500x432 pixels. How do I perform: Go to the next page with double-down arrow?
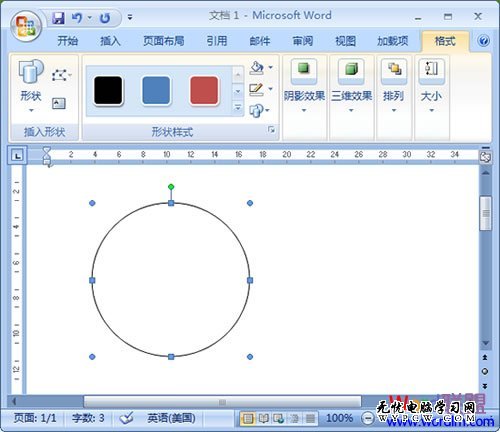pos(485,386)
